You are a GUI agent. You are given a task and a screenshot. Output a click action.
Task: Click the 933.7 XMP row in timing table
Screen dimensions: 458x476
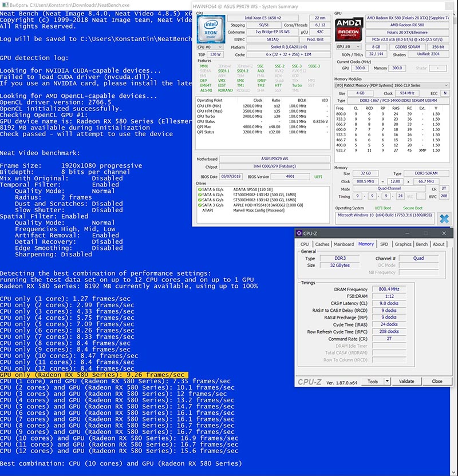[392, 150]
